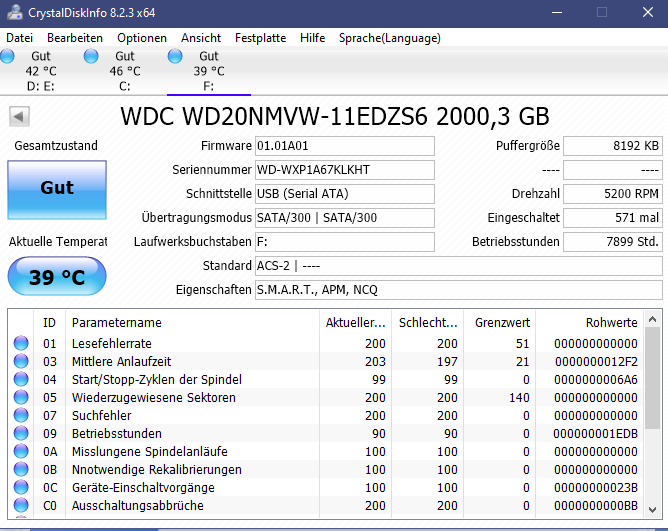Viewport: 668px width, 531px height.
Task: Click the attribute list scrollbar thumb
Action: point(653,378)
